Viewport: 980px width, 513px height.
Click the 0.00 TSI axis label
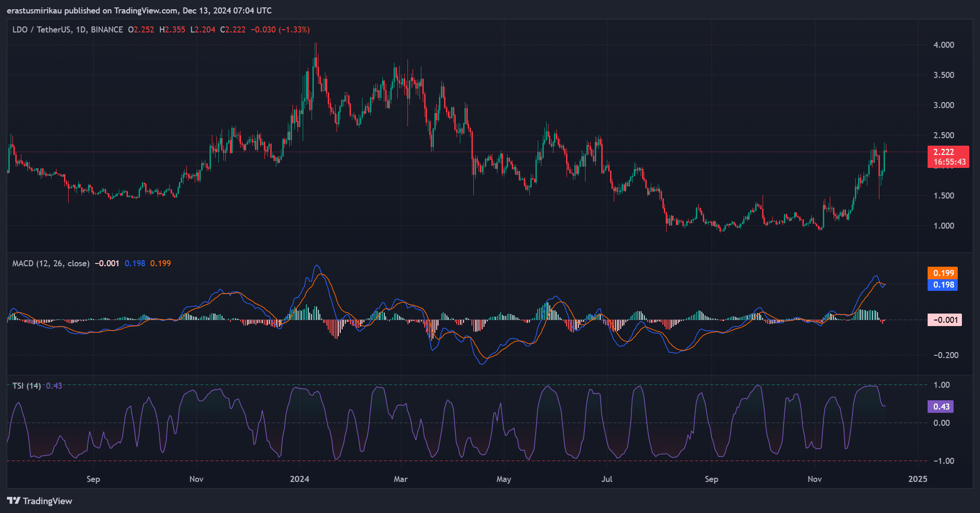coord(942,423)
